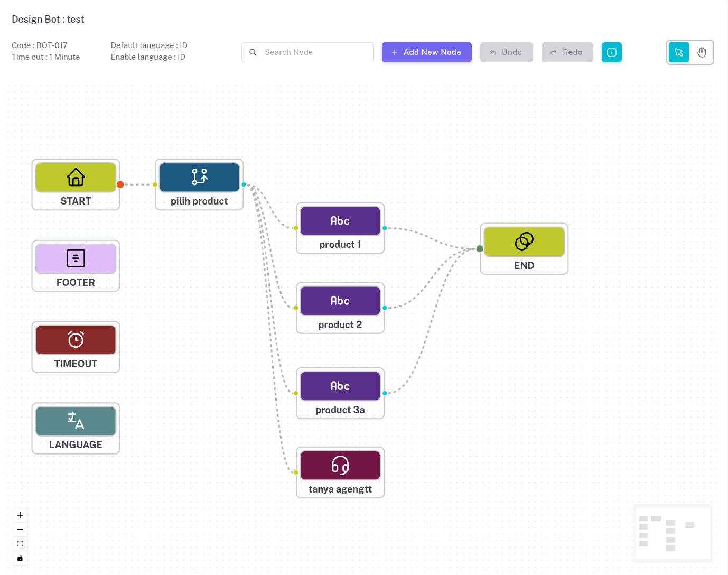Click the END node icon
Viewport: 728px width, 575px height.
point(524,242)
